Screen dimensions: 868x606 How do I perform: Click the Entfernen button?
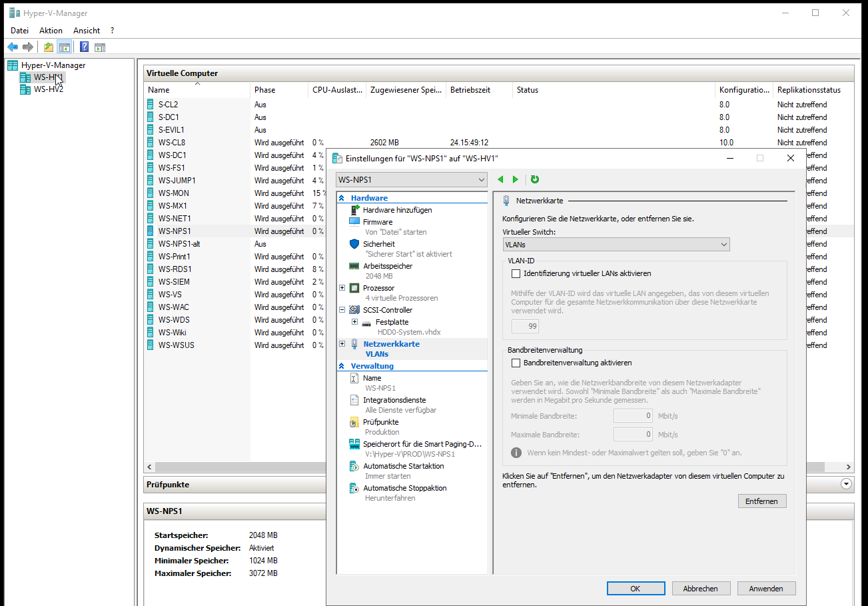tap(762, 501)
